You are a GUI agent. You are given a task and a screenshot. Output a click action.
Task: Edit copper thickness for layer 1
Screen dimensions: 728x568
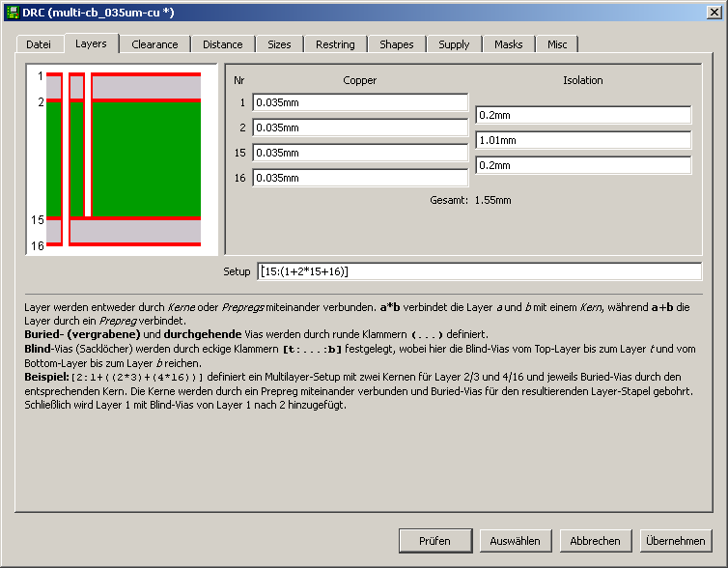click(360, 102)
